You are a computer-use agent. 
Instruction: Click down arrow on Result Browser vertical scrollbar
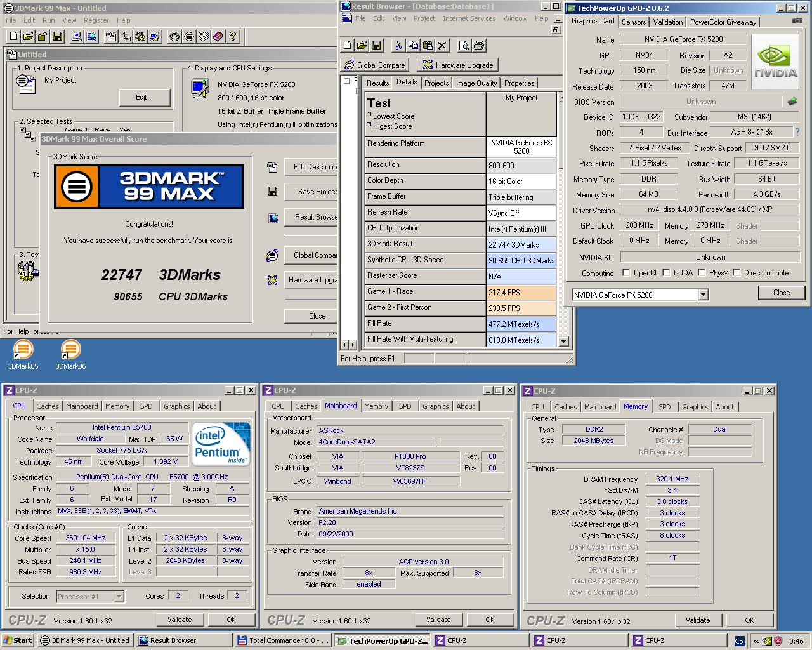[565, 342]
